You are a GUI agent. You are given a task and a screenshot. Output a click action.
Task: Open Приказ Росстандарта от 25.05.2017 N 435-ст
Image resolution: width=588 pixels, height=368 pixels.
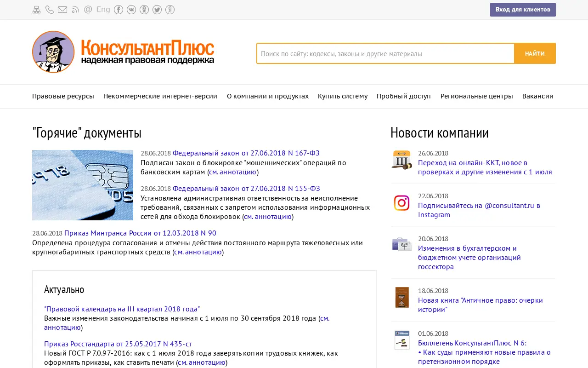click(x=118, y=344)
